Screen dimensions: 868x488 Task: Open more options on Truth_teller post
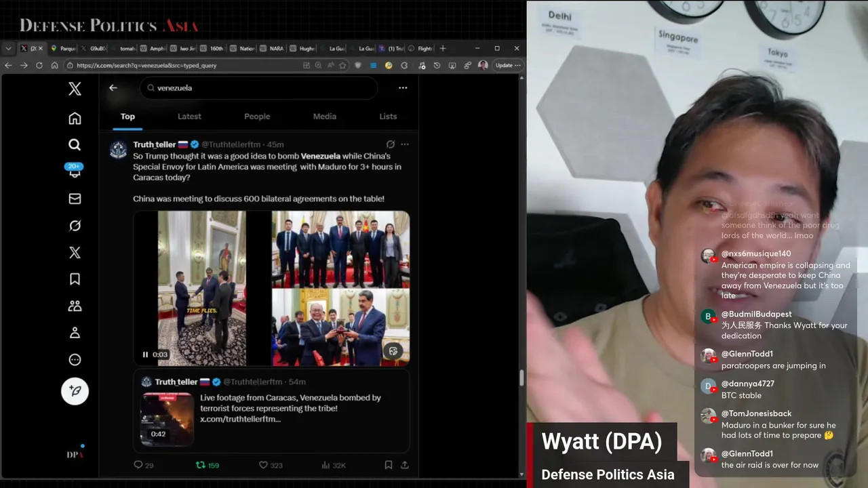(405, 144)
